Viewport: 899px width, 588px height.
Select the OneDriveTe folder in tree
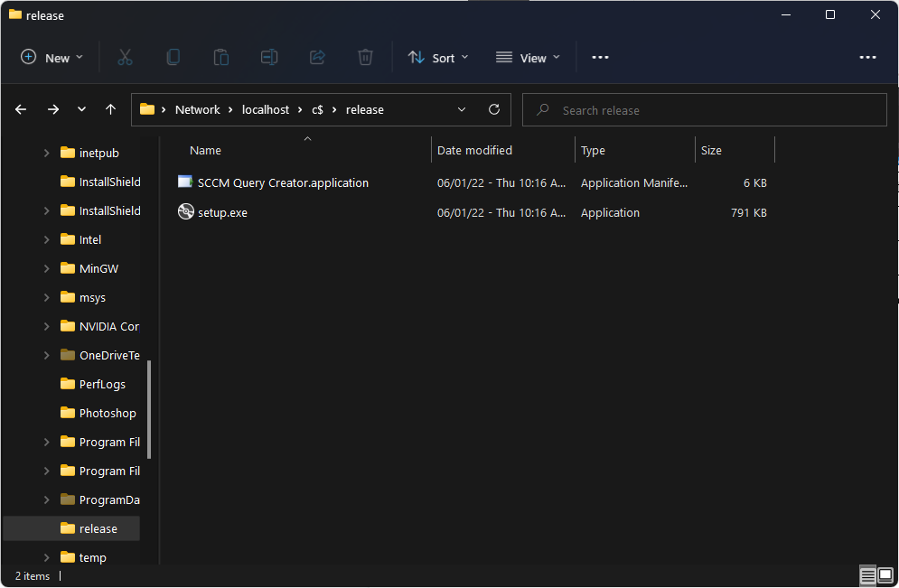point(109,355)
